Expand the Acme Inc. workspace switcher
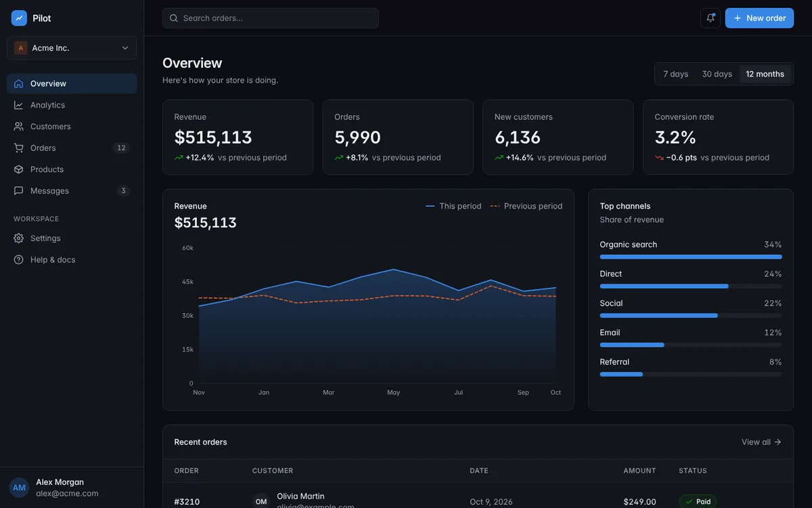 coord(72,48)
